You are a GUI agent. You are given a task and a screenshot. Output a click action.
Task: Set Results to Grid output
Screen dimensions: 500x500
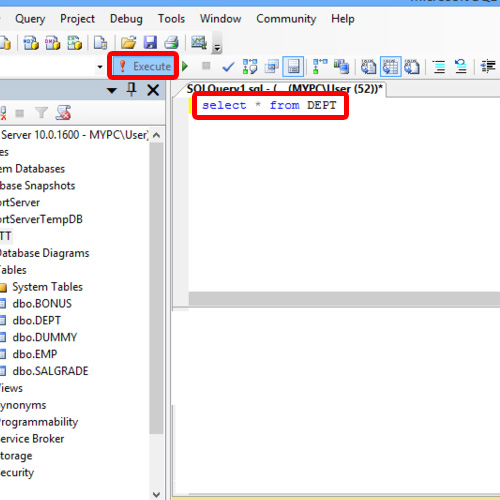coord(390,66)
